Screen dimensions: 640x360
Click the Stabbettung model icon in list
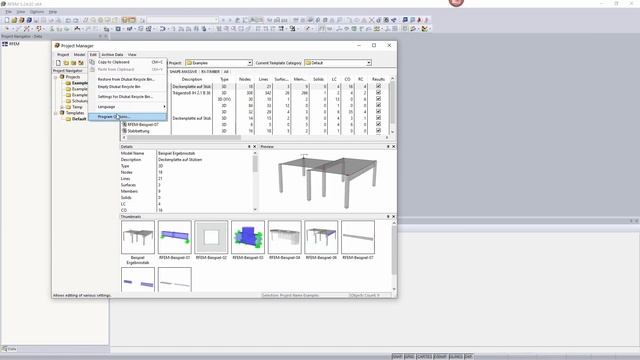coord(124,131)
